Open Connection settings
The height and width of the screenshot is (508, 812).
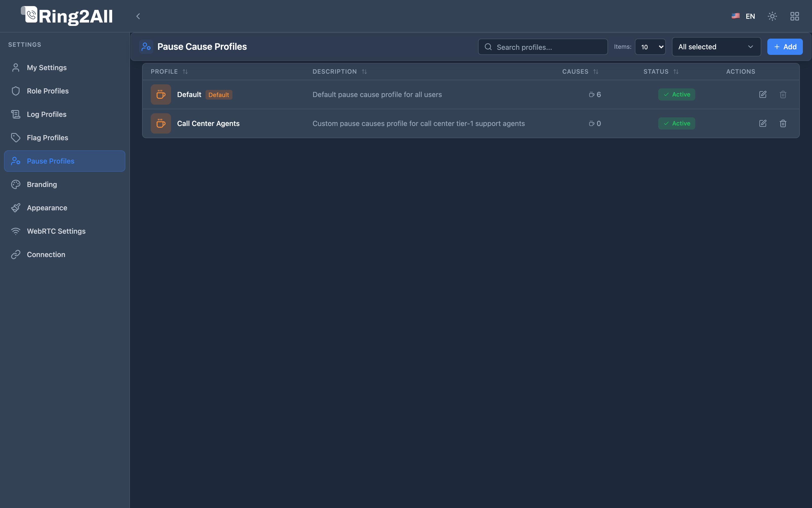pos(64,254)
